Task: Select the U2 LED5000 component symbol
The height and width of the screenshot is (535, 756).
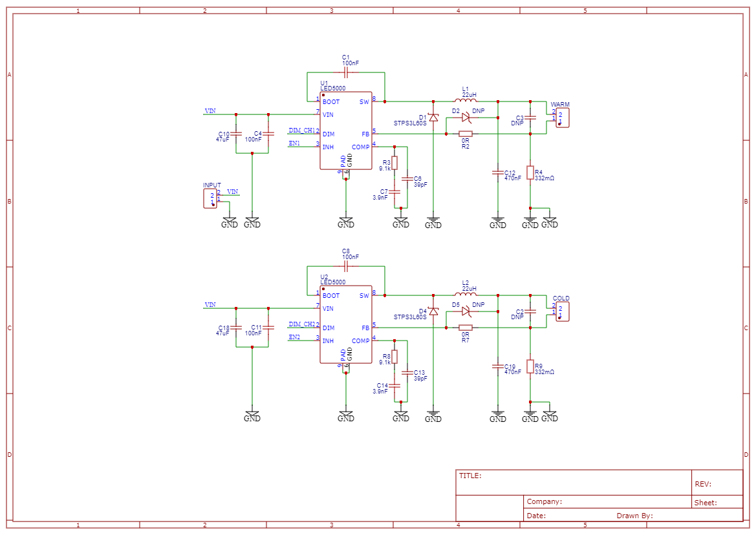Action: click(347, 323)
